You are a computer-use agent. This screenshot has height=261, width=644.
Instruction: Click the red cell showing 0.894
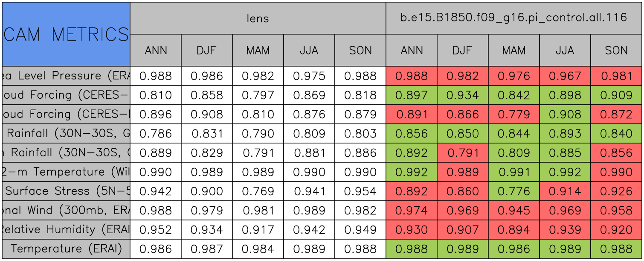click(513, 230)
